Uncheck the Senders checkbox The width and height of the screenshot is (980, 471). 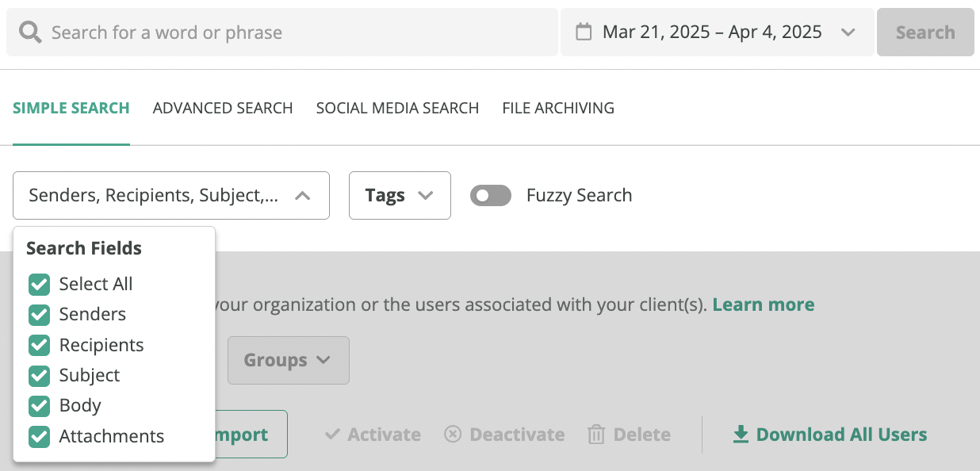[x=39, y=315]
